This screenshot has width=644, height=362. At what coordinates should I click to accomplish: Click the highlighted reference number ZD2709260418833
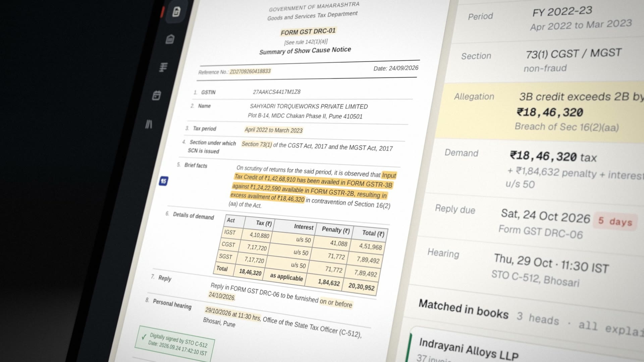250,71
